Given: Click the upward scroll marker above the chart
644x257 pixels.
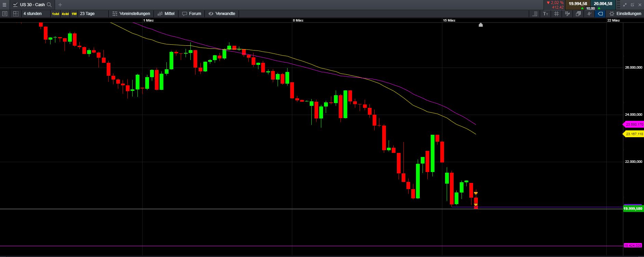Looking at the screenshot, I should tap(481, 25).
